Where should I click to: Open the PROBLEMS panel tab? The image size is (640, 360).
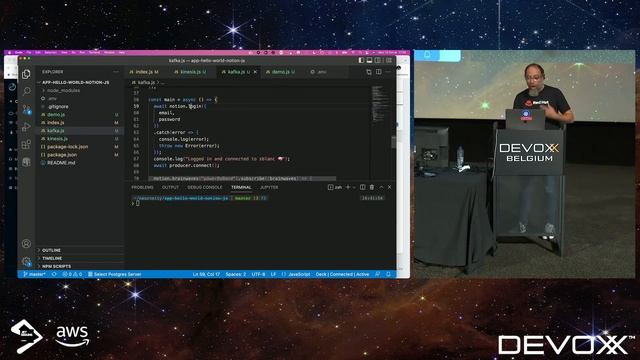click(142, 187)
